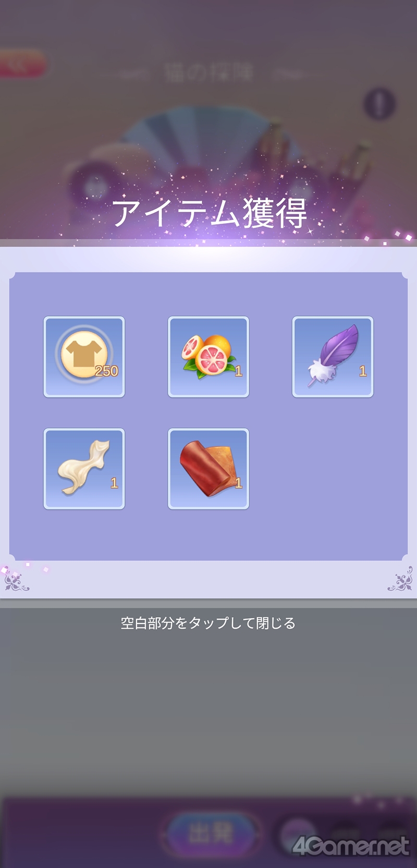This screenshot has width=417, height=868.
Task: Click the blurred 出発 depart button
Action: click(x=211, y=833)
